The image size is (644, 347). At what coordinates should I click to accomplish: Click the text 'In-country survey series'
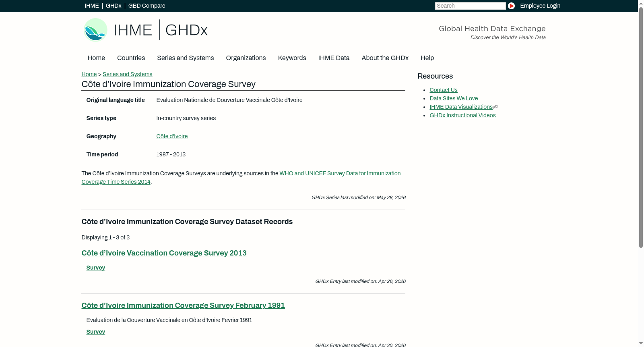click(186, 118)
